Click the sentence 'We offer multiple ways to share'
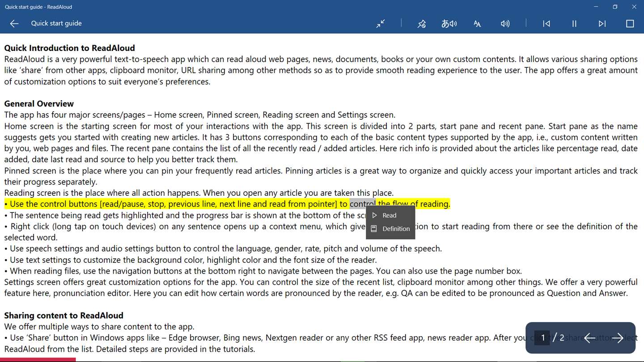 pos(99,327)
